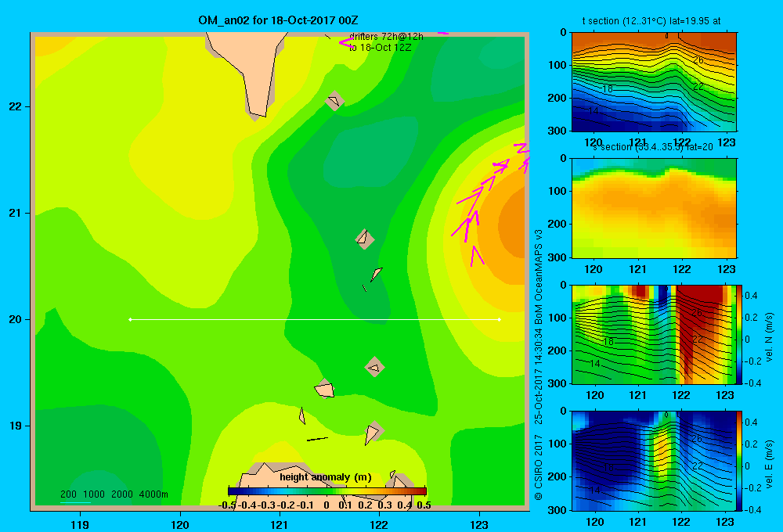Select the 200 entry in the depth legend
The height and width of the screenshot is (532, 783).
[x=68, y=494]
